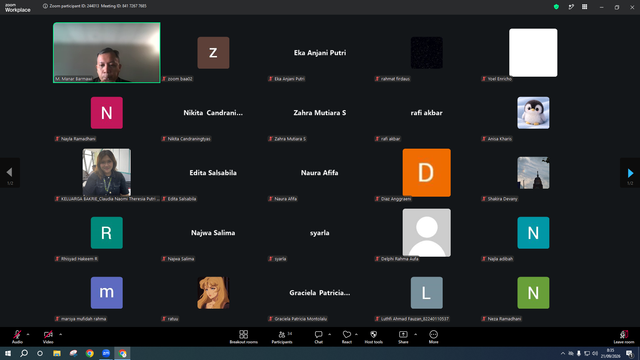Expand the Chat options arrow
The height and width of the screenshot is (360, 640).
(329, 334)
